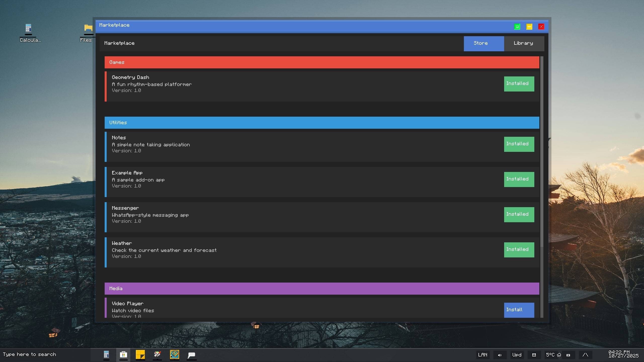Open the Upd updates tray item
Image resolution: width=644 pixels, height=362 pixels.
(x=517, y=355)
